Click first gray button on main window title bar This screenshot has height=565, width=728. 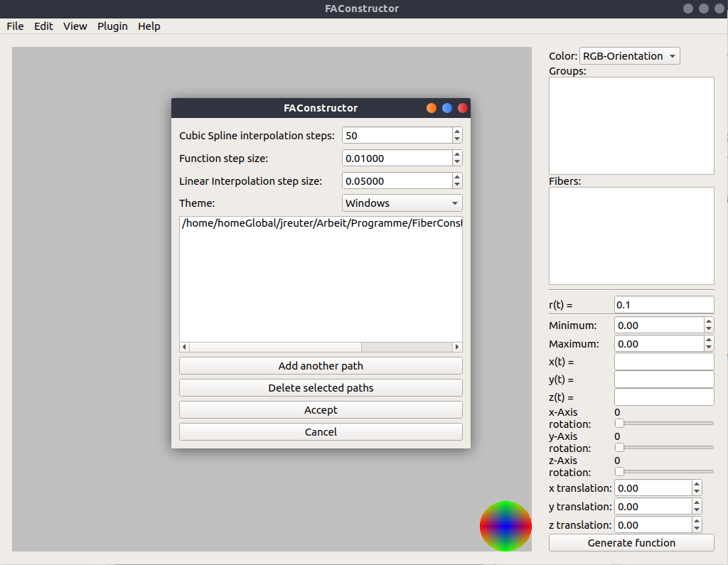[x=688, y=9]
